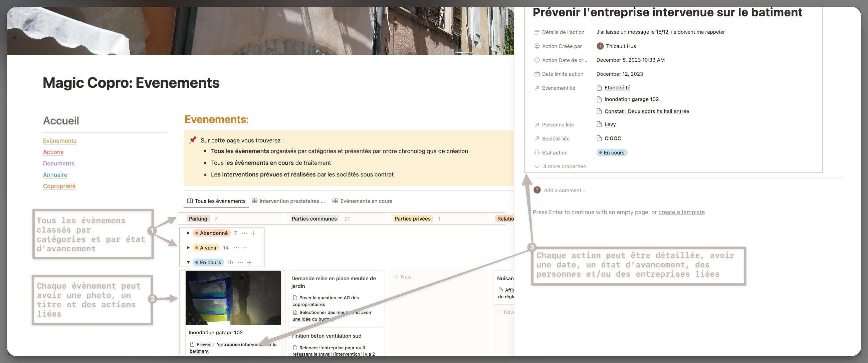
Task: Click the plus icon beside En cours group
Action: click(x=249, y=262)
